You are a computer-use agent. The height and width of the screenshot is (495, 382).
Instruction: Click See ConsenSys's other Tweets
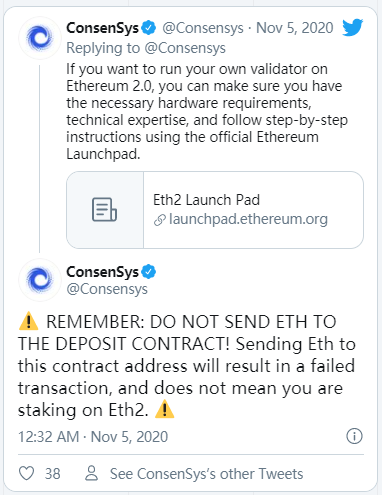(206, 474)
